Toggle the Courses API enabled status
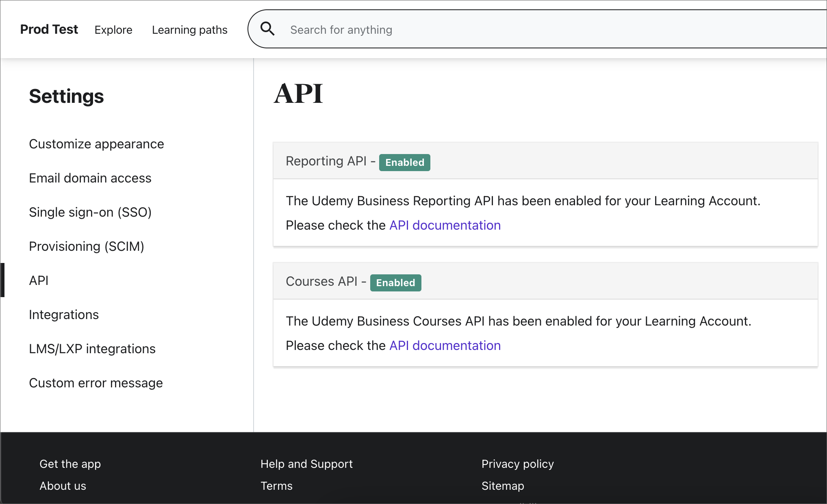Screen dimensions: 827x504 (x=395, y=282)
